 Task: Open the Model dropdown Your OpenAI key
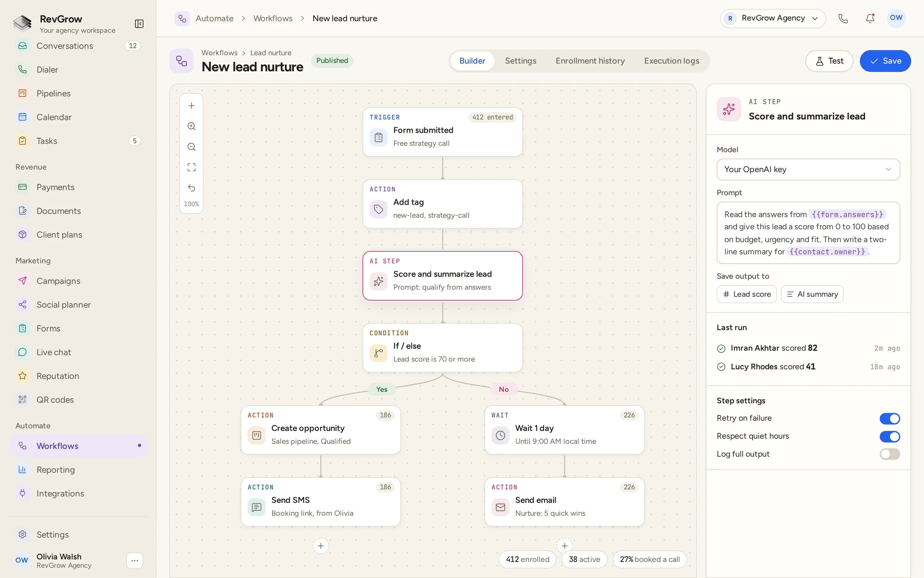[808, 169]
